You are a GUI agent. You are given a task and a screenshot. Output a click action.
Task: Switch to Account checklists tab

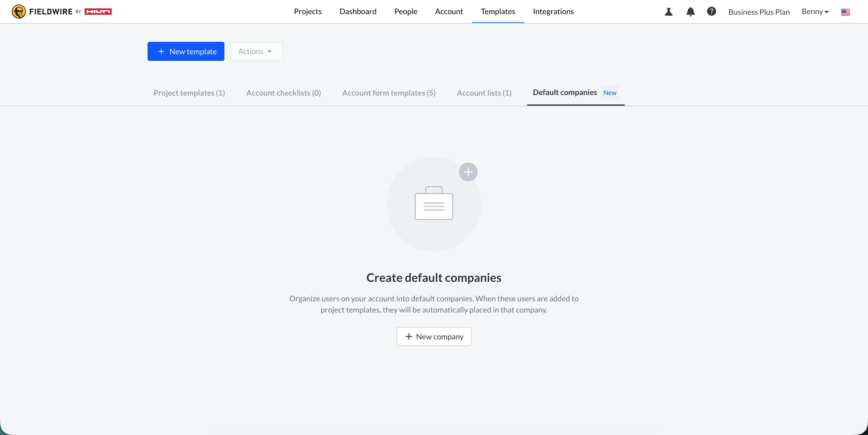pos(283,93)
